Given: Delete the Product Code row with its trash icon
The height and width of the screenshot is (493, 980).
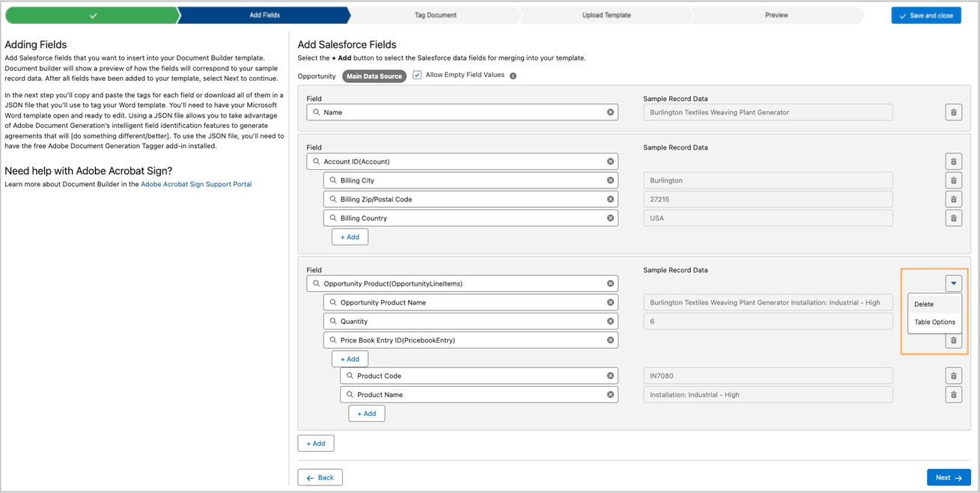Looking at the screenshot, I should 953,375.
